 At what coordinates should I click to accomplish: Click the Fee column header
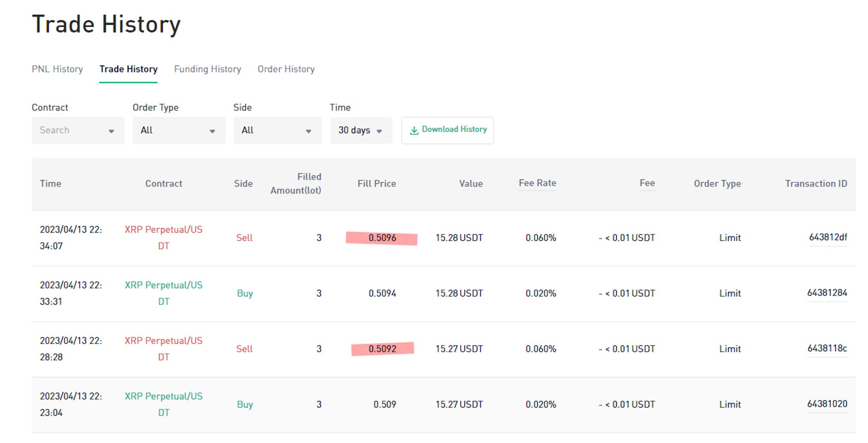pos(647,183)
